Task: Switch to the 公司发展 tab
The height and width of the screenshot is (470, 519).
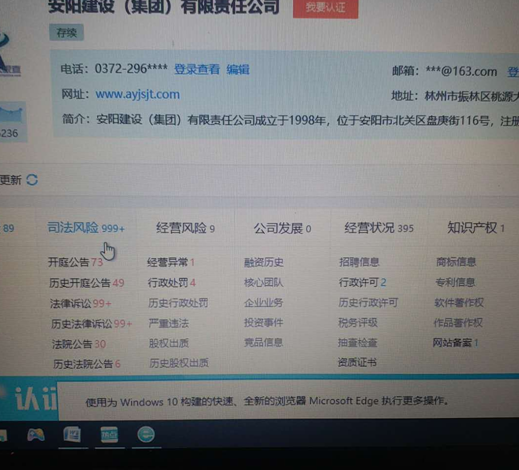Action: pyautogui.click(x=282, y=229)
